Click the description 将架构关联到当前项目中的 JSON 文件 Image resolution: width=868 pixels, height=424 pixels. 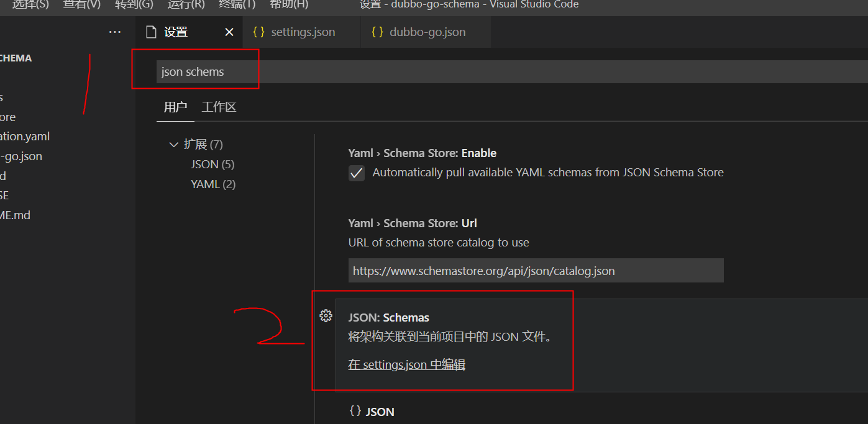[450, 337]
